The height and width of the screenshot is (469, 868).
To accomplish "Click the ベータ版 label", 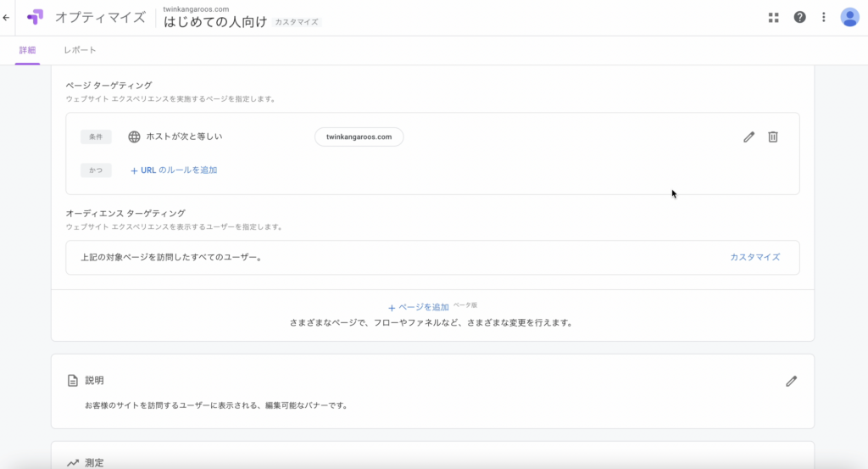I will [465, 305].
